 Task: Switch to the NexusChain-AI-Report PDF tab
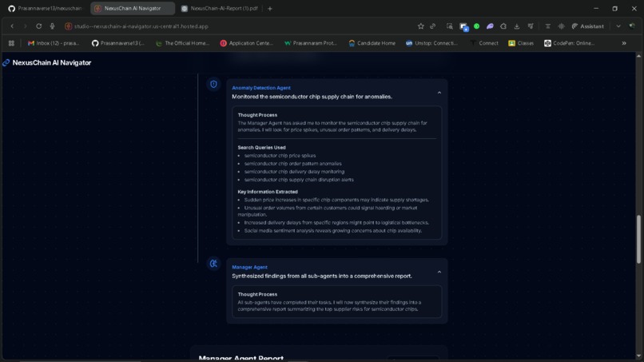tap(219, 8)
